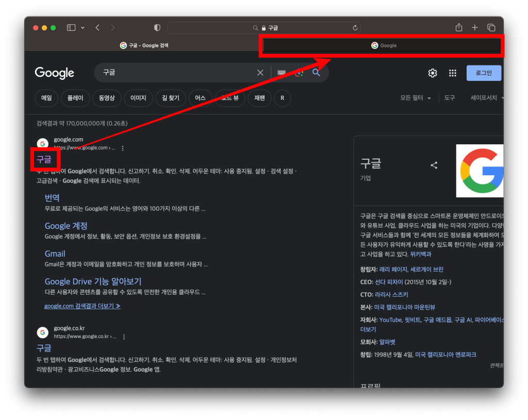Open the Google G logo thumbnail
The image size is (528, 420).
(x=480, y=171)
